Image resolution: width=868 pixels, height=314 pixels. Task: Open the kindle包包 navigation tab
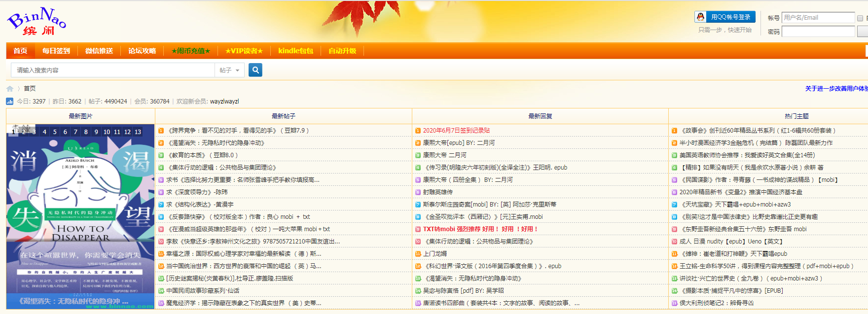[x=295, y=51]
